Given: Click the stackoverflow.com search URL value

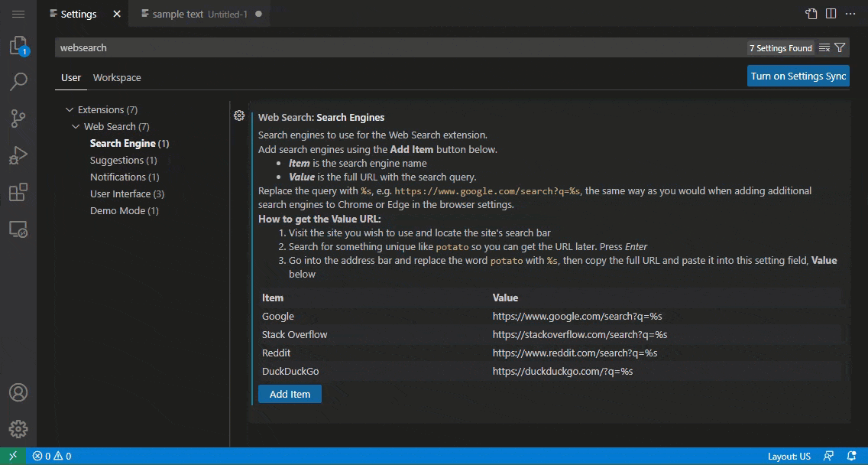Looking at the screenshot, I should (580, 335).
